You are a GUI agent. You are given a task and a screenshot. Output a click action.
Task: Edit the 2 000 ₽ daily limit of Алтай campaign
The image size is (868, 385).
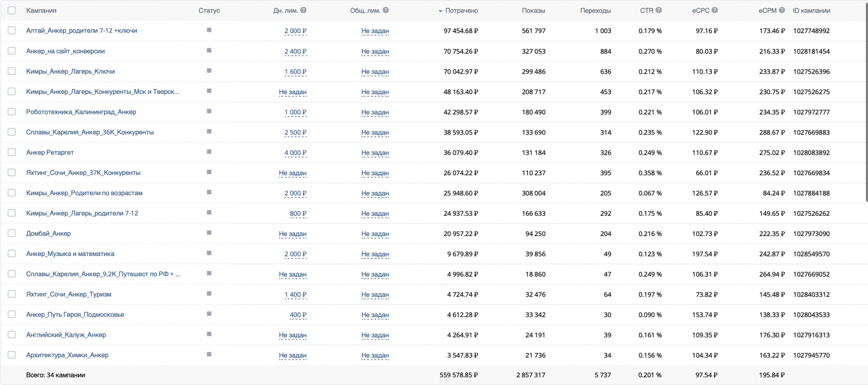pyautogui.click(x=295, y=31)
